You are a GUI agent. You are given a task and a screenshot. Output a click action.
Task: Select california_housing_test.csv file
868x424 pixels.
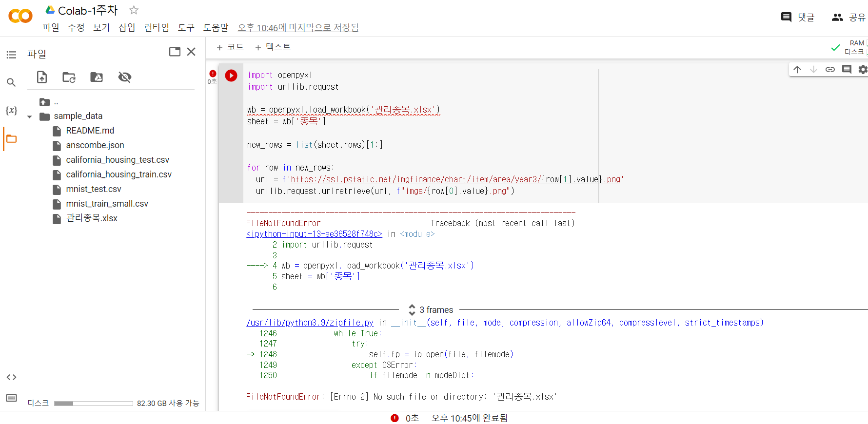(x=118, y=160)
